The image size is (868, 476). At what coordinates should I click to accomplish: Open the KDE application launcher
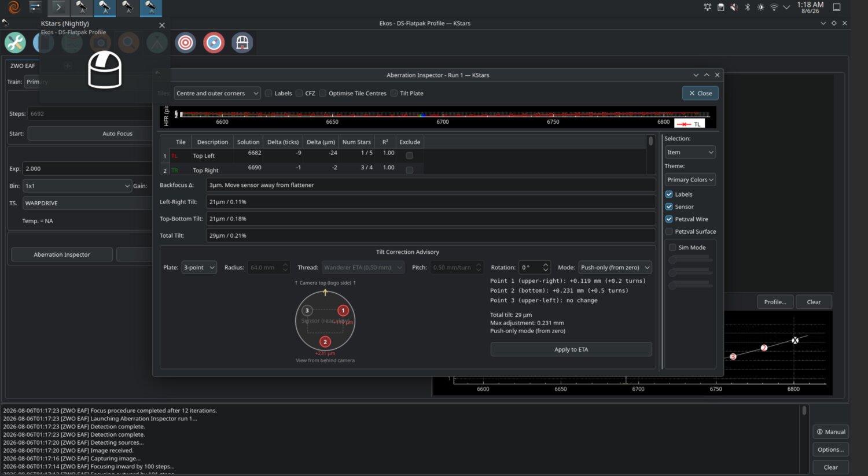coord(13,8)
